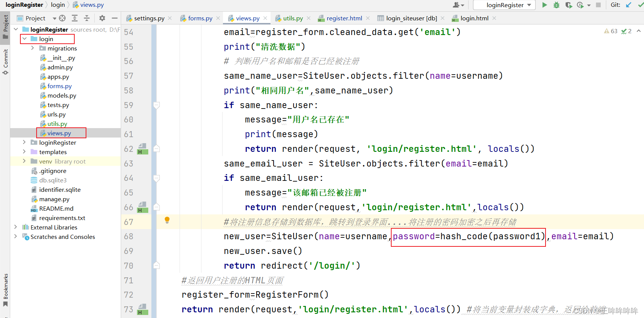Click login breadcrumb in navigation bar
This screenshot has height=318, width=644.
tap(58, 5)
